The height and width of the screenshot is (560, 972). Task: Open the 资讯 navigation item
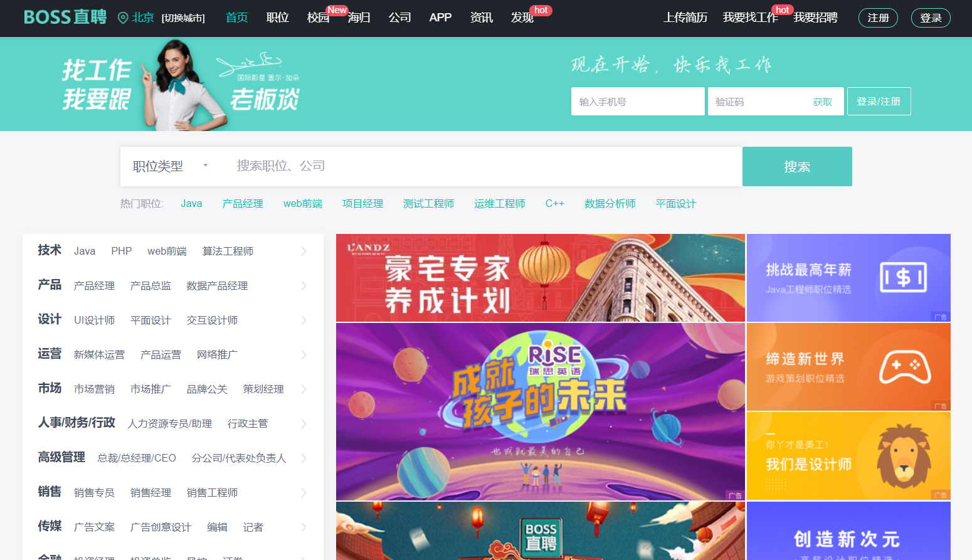pos(481,18)
